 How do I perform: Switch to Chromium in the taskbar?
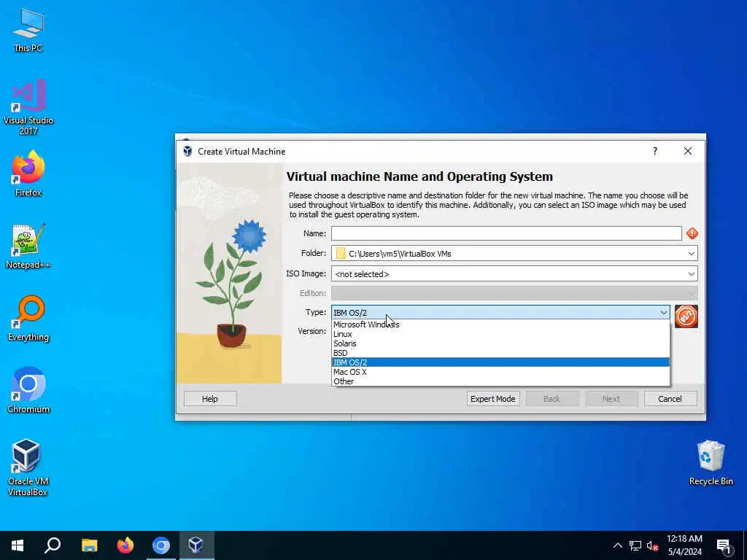pyautogui.click(x=161, y=545)
